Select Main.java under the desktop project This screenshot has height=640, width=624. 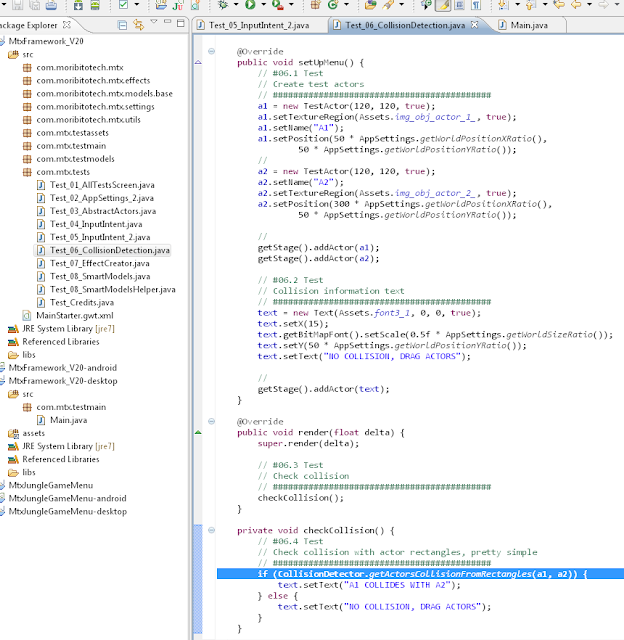pyautogui.click(x=68, y=420)
